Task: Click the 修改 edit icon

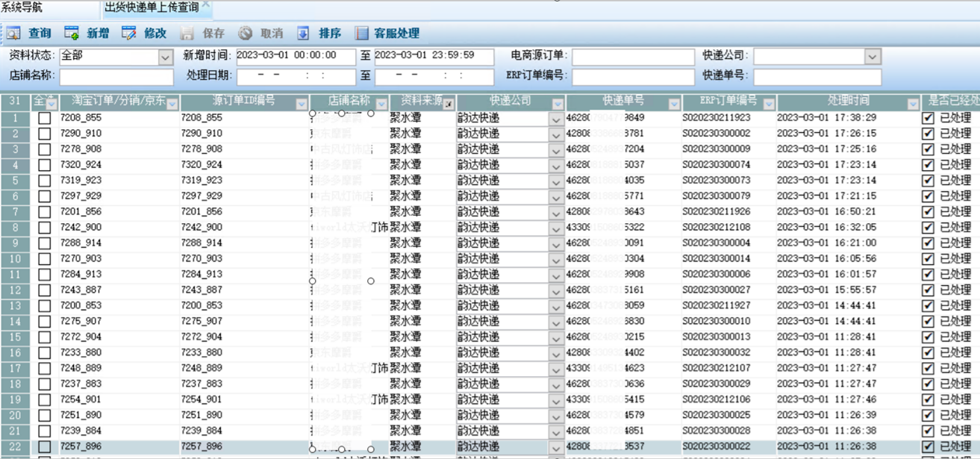Action: (129, 34)
